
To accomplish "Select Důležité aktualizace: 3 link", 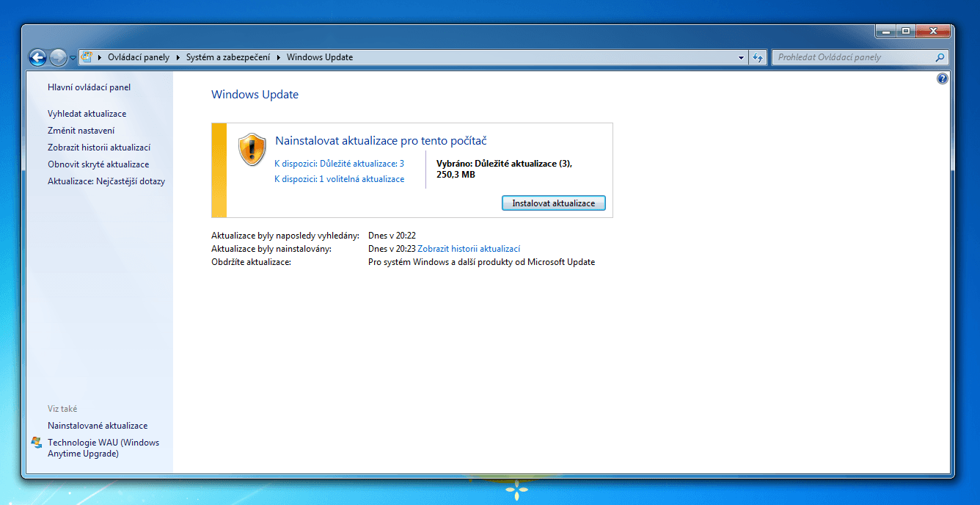I will click(339, 163).
